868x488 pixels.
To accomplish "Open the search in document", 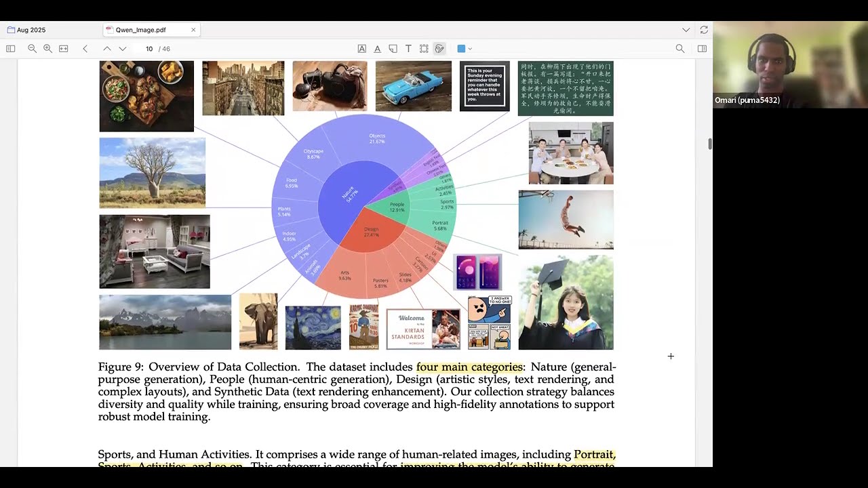I will click(680, 49).
